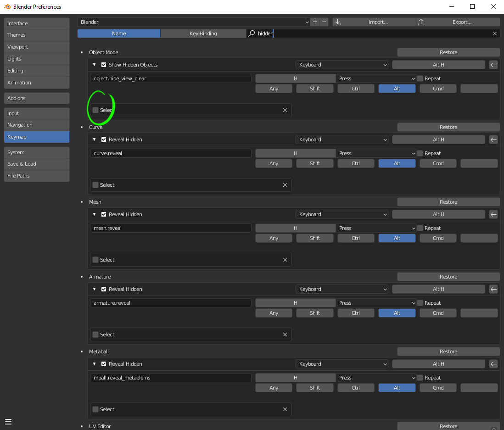Clear the search field using the X icon
Screen dimensions: 504x430
tap(494, 33)
